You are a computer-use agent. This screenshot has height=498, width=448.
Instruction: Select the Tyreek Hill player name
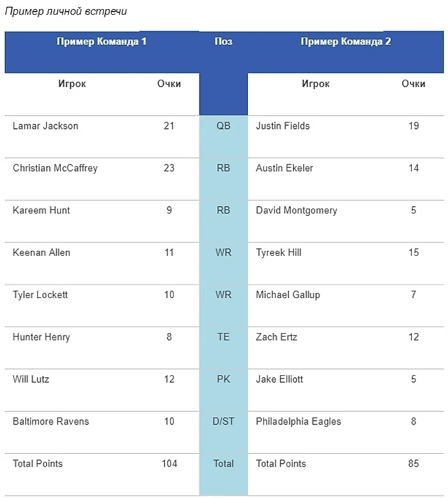pos(279,253)
